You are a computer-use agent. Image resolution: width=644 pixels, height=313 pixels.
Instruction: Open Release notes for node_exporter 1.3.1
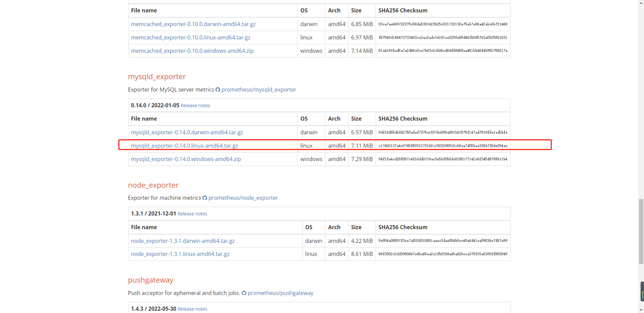192,214
